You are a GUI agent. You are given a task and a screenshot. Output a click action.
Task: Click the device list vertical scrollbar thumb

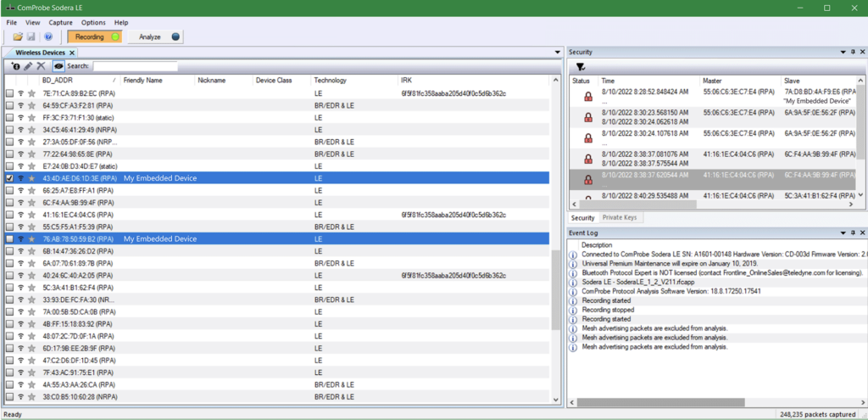[556, 290]
